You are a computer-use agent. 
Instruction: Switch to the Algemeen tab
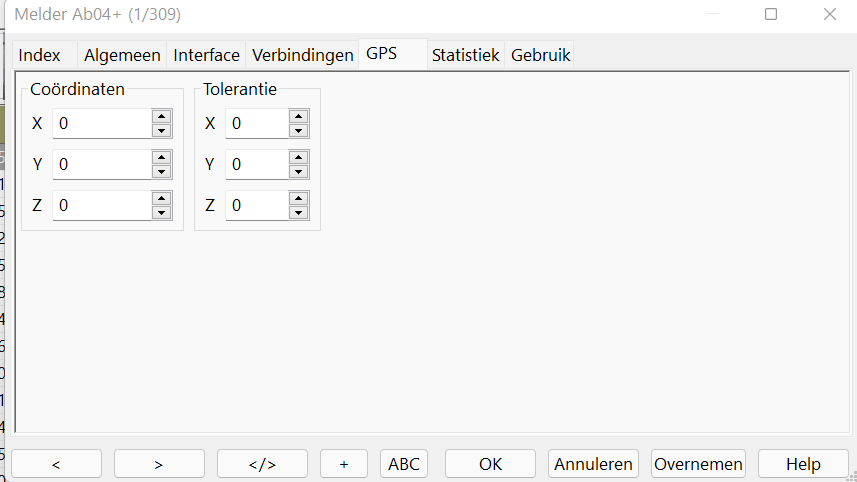tap(122, 55)
